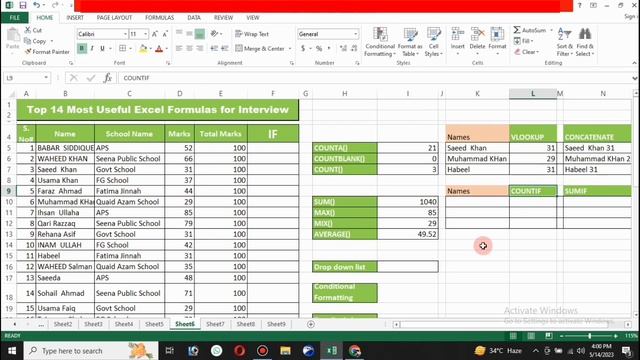Select row 9 header
Viewport: 640px width, 360px height.
[9, 191]
